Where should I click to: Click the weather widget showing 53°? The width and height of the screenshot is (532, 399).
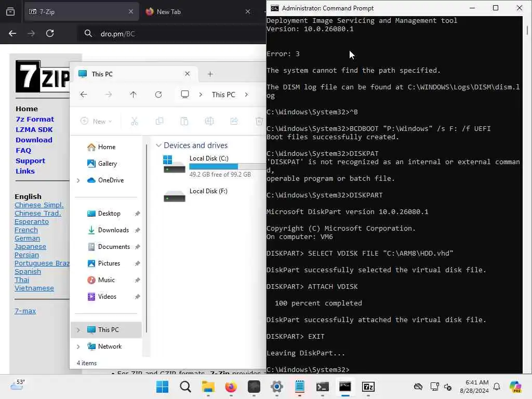(x=17, y=385)
